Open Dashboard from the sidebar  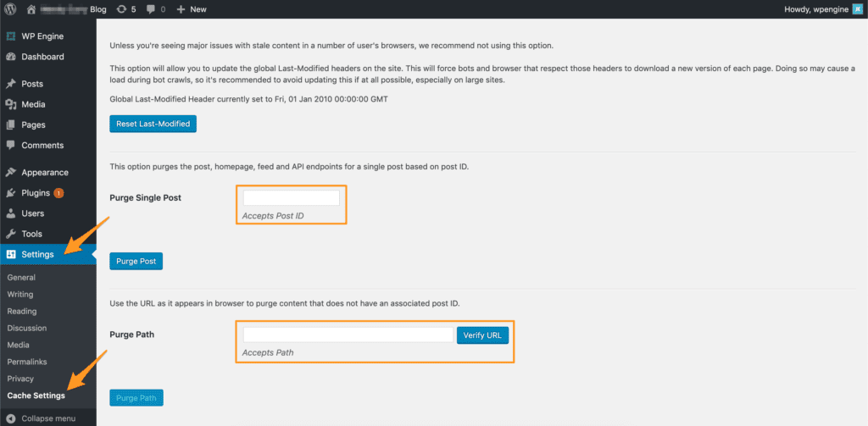(42, 57)
